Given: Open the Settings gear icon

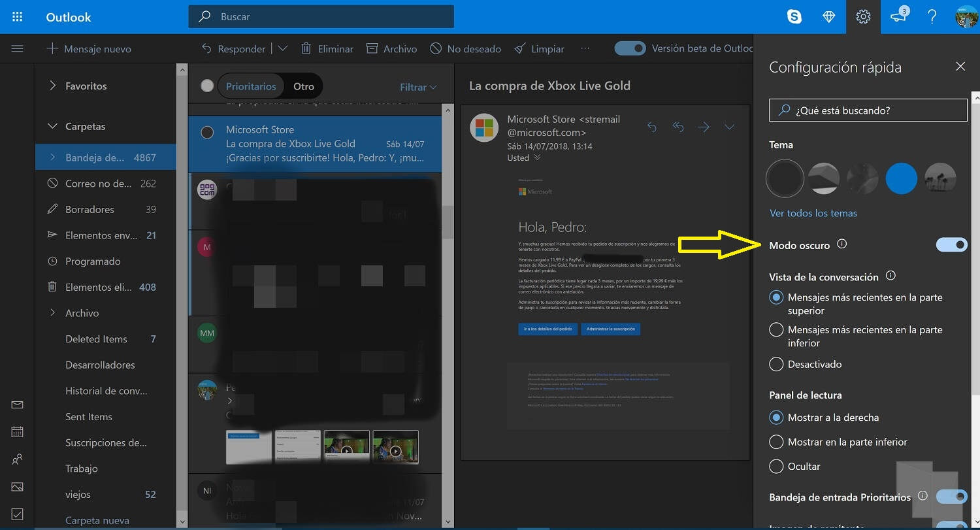Looking at the screenshot, I should tap(863, 17).
